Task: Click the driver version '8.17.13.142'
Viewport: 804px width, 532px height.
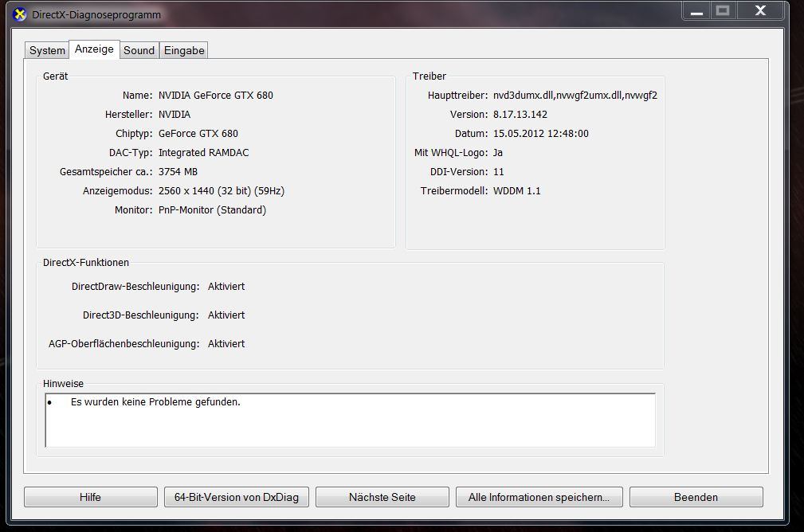Action: coord(520,115)
